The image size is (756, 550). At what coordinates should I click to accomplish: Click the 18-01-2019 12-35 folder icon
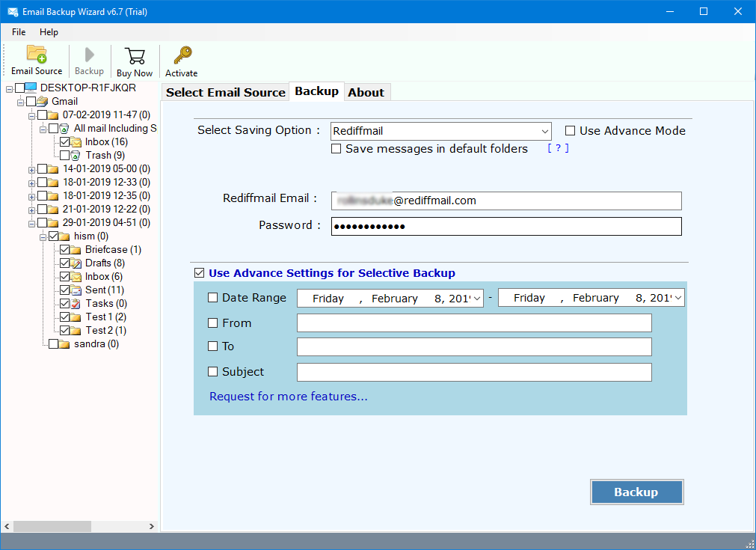[x=53, y=196]
